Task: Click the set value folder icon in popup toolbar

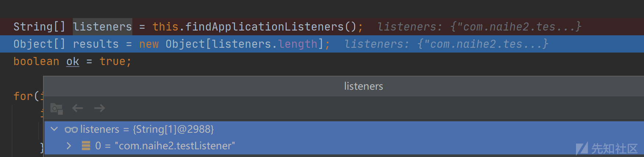Action: [x=57, y=109]
